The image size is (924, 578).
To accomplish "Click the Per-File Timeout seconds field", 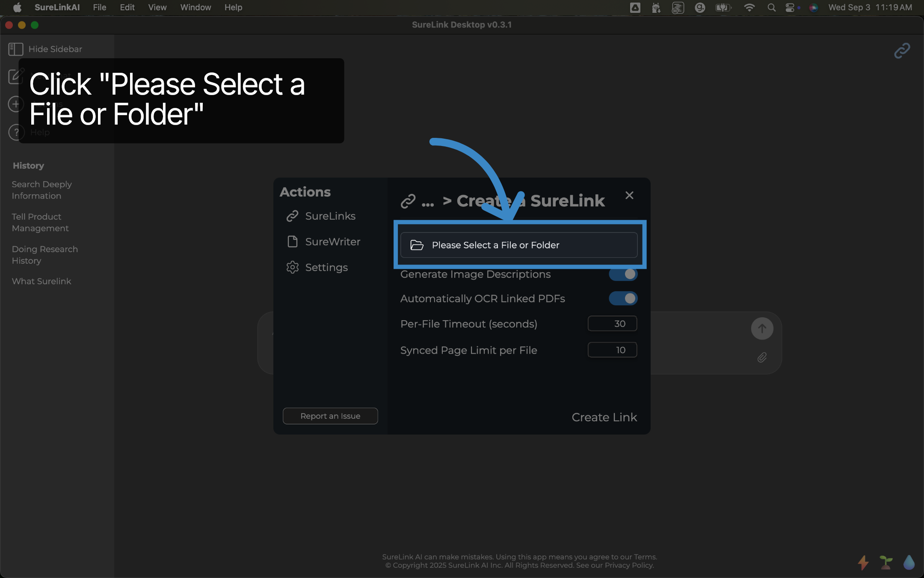I will coord(613,324).
